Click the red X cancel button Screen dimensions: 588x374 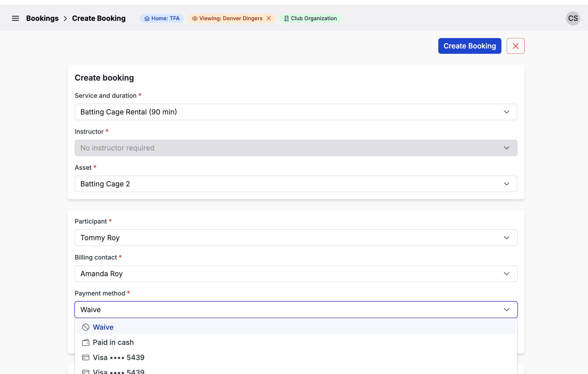click(515, 46)
